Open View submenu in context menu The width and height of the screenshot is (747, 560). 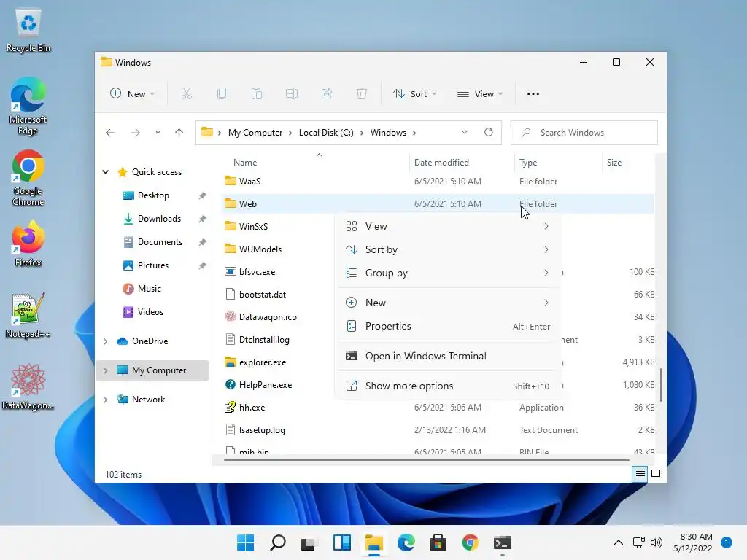(449, 226)
